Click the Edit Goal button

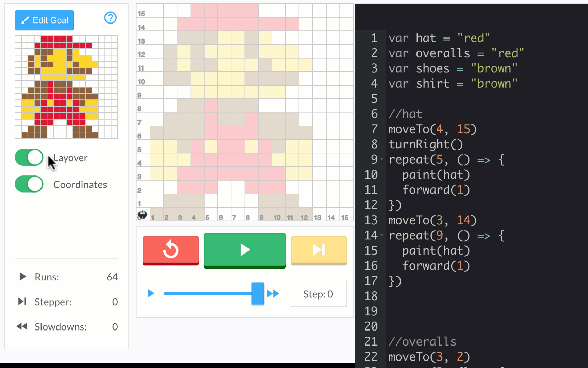point(44,20)
